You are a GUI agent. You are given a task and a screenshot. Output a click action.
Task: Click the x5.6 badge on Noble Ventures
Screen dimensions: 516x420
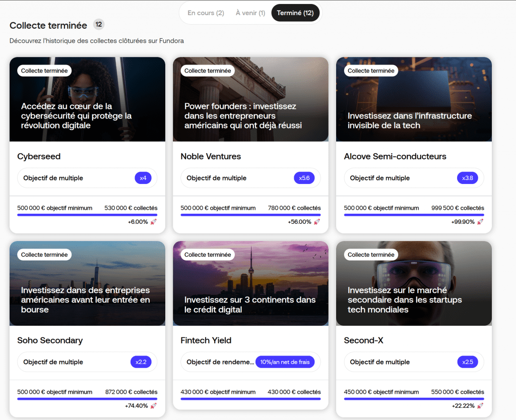[x=304, y=178]
